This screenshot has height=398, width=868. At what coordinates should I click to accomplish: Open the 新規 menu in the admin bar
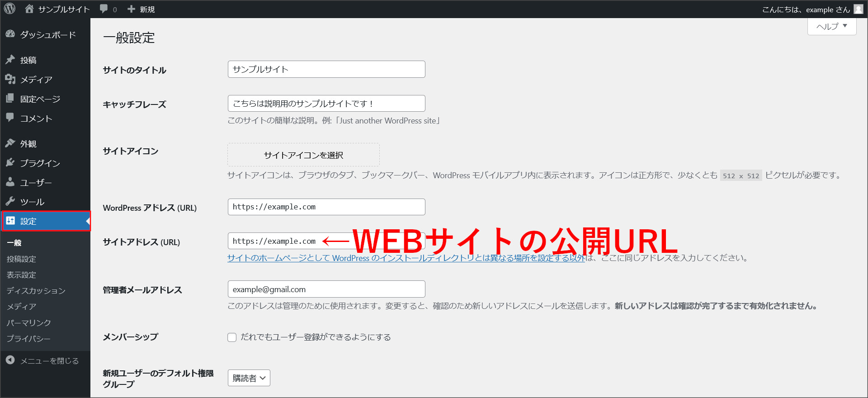click(142, 9)
